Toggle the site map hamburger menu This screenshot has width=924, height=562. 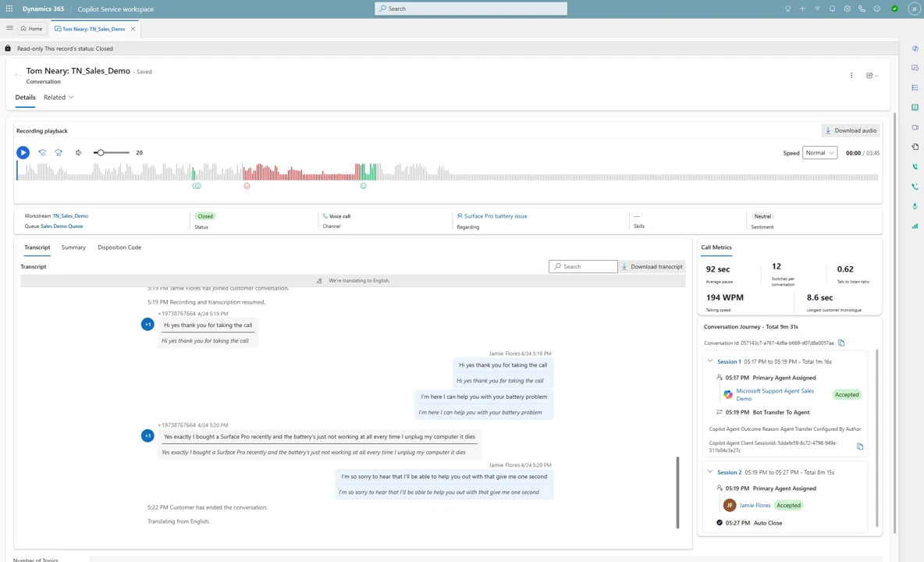tap(9, 28)
